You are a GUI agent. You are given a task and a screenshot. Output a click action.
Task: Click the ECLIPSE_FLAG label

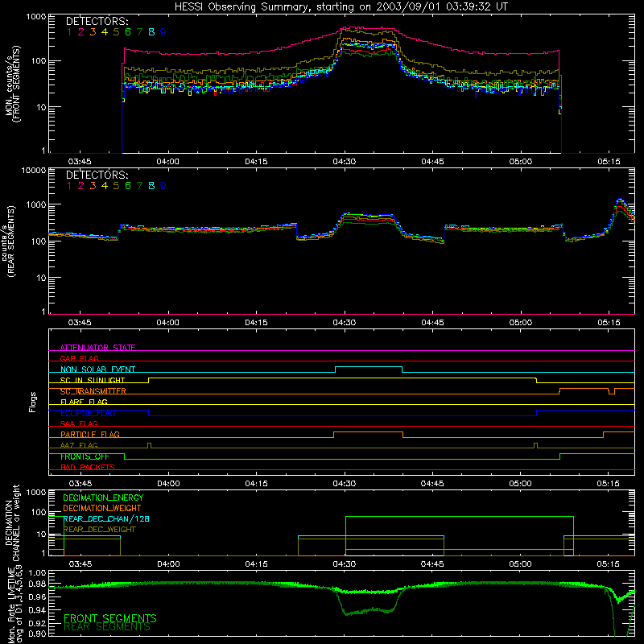(x=88, y=413)
